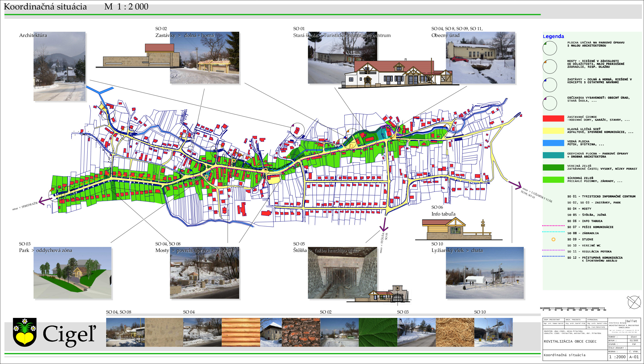Click the purple arrow pointing to Štôlňa
The image size is (644, 364).
point(384,224)
